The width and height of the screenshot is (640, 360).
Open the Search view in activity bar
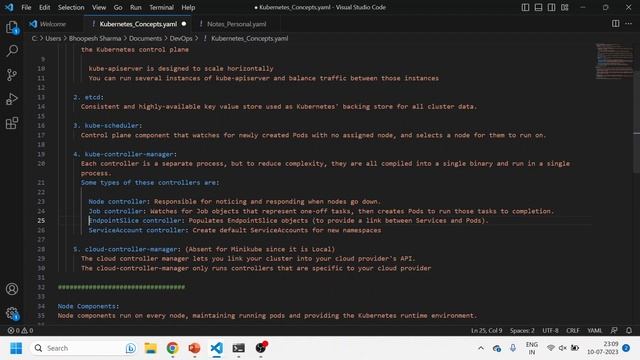[x=12, y=51]
